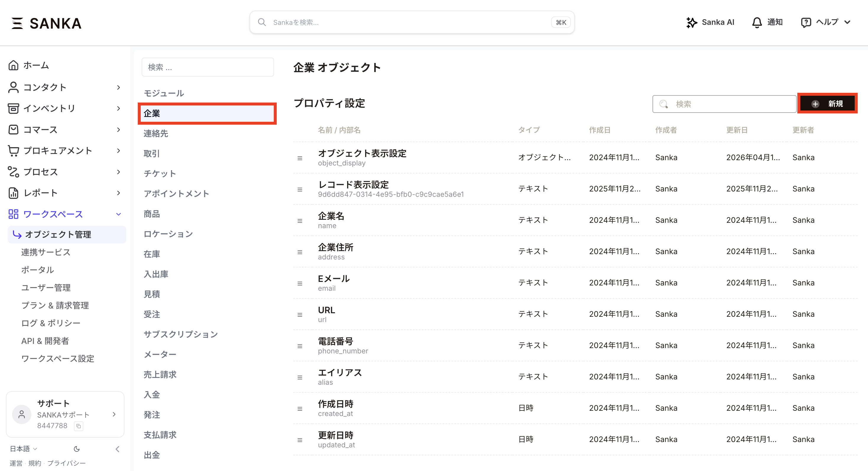The width and height of the screenshot is (868, 471).
Task: Click inventory icon in sidebar
Action: 14,108
